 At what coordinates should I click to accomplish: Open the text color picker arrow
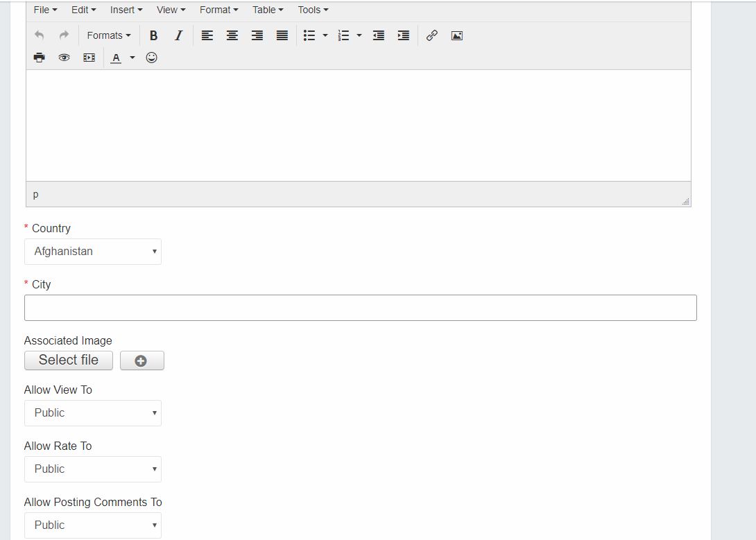[132, 58]
